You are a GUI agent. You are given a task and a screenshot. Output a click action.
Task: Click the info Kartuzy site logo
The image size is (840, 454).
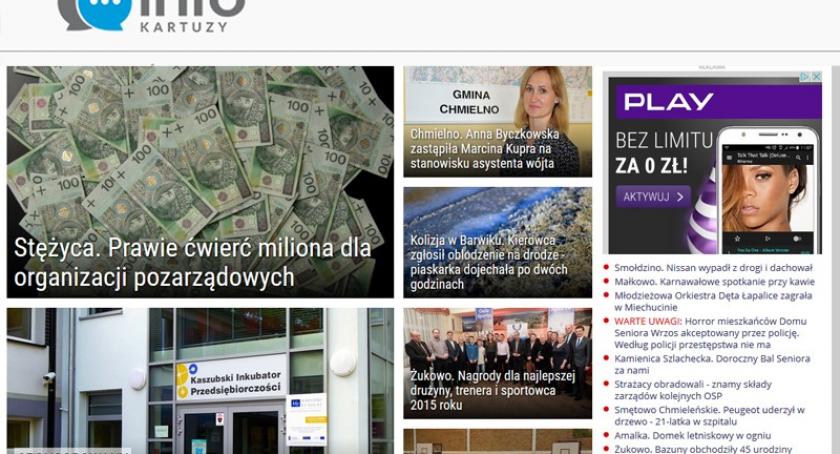click(x=151, y=15)
